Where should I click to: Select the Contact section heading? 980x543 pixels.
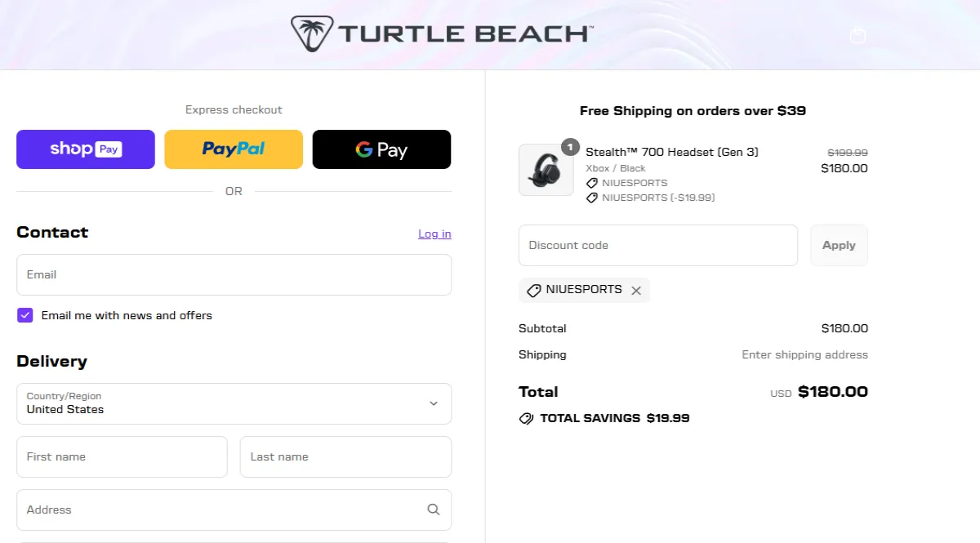coord(51,232)
